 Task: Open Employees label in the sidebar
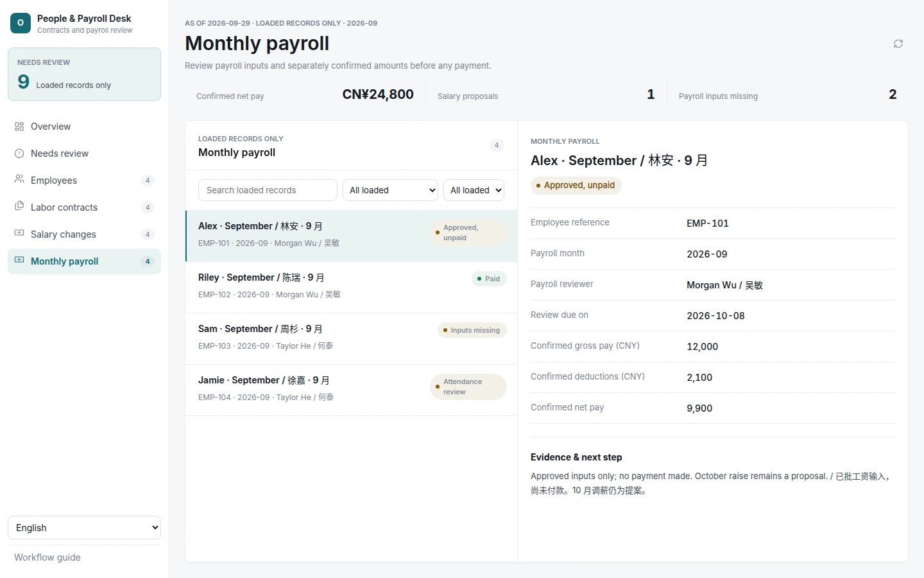pyautogui.click(x=54, y=180)
